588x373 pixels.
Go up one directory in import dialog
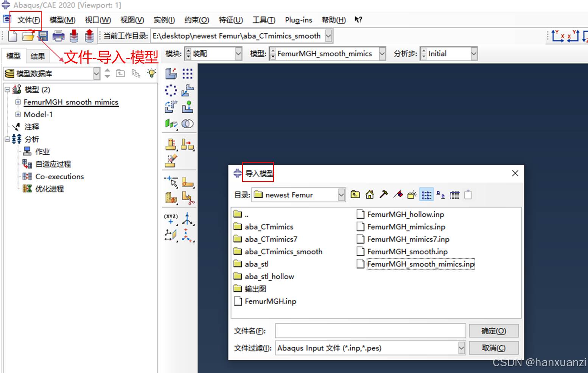(x=355, y=194)
